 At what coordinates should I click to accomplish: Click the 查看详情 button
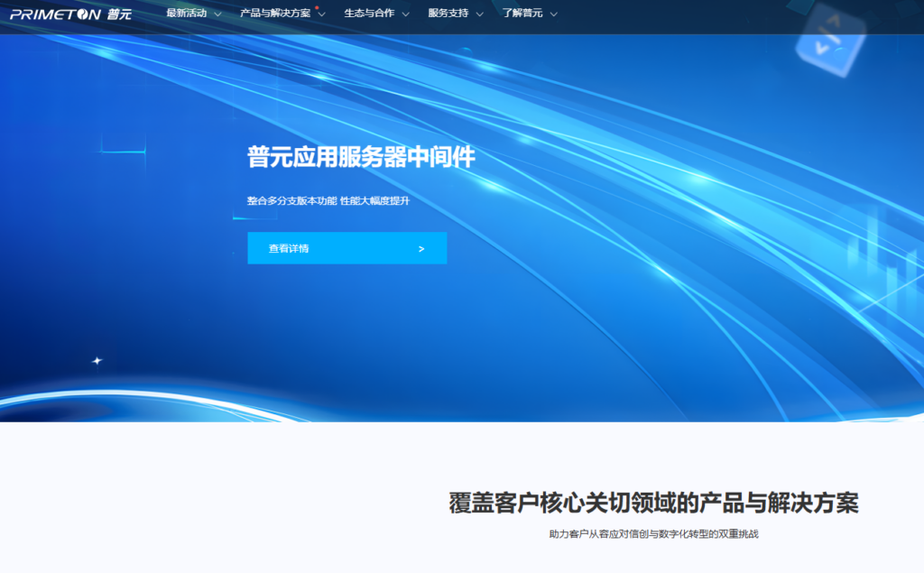coord(347,248)
